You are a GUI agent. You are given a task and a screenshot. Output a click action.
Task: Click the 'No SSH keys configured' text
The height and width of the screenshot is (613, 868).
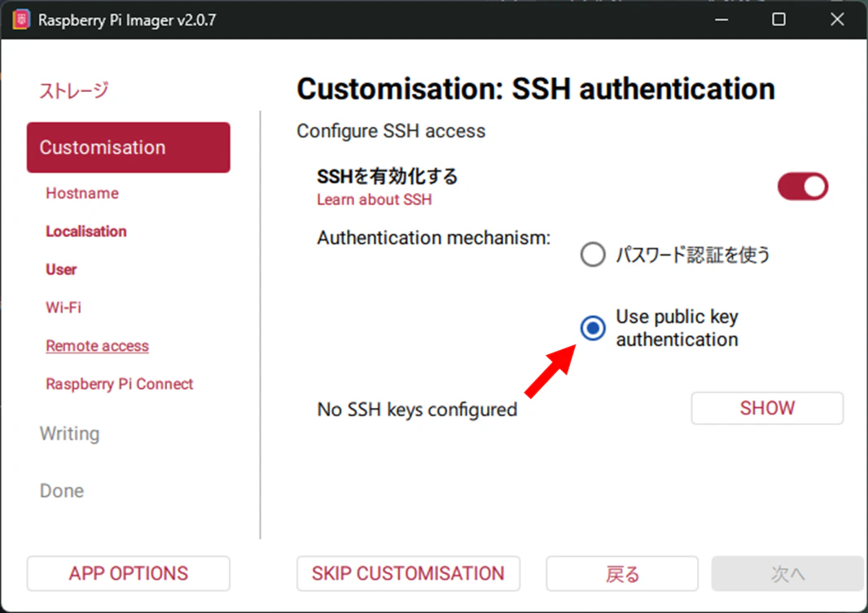pos(417,409)
